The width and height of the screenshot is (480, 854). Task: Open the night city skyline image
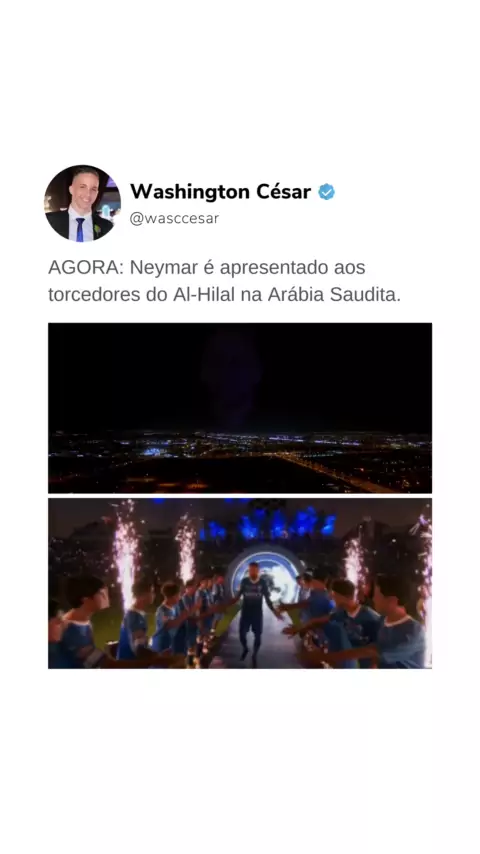(240, 408)
